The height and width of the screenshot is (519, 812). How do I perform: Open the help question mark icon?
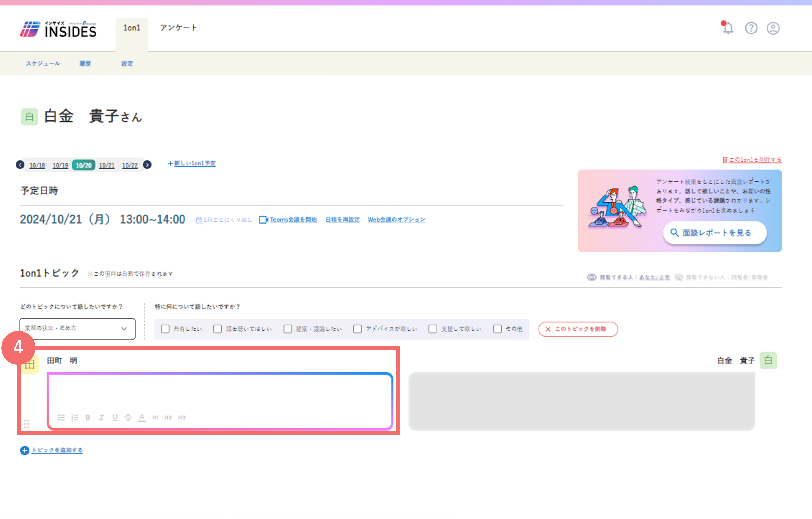[x=751, y=28]
